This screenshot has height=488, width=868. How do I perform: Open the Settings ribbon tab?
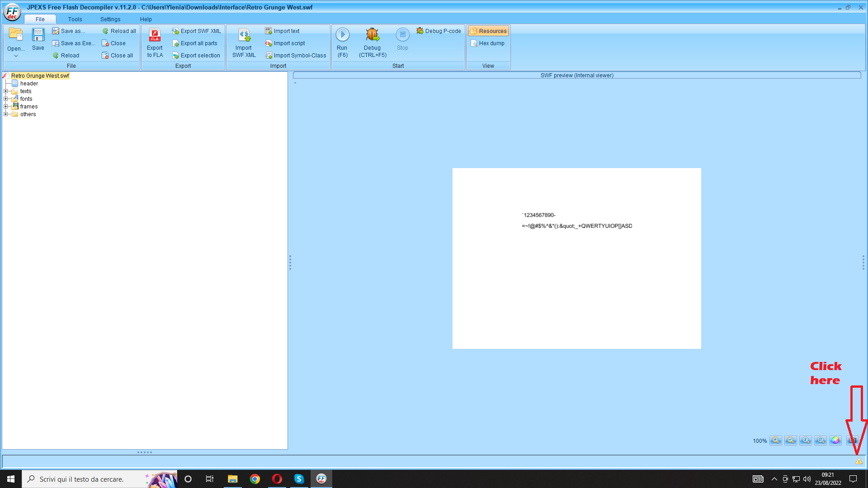click(110, 19)
